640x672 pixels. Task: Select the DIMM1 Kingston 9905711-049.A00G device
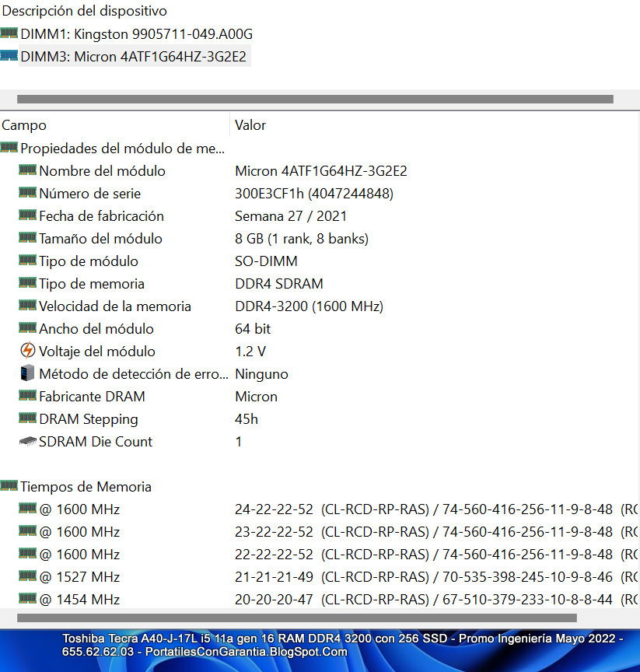[137, 34]
